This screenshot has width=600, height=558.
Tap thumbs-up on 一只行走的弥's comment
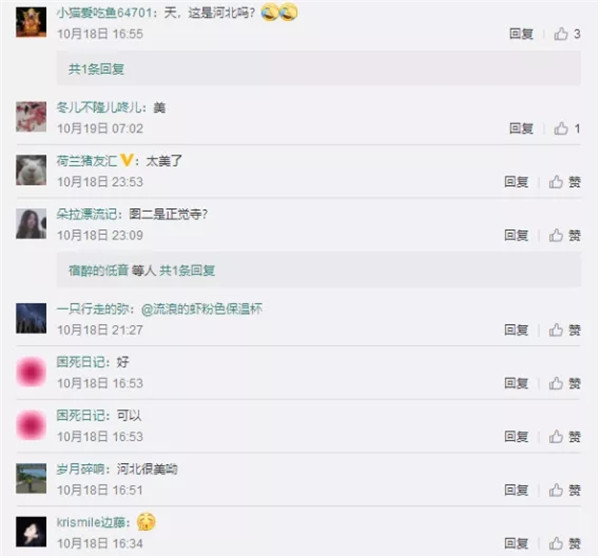pyautogui.click(x=556, y=330)
